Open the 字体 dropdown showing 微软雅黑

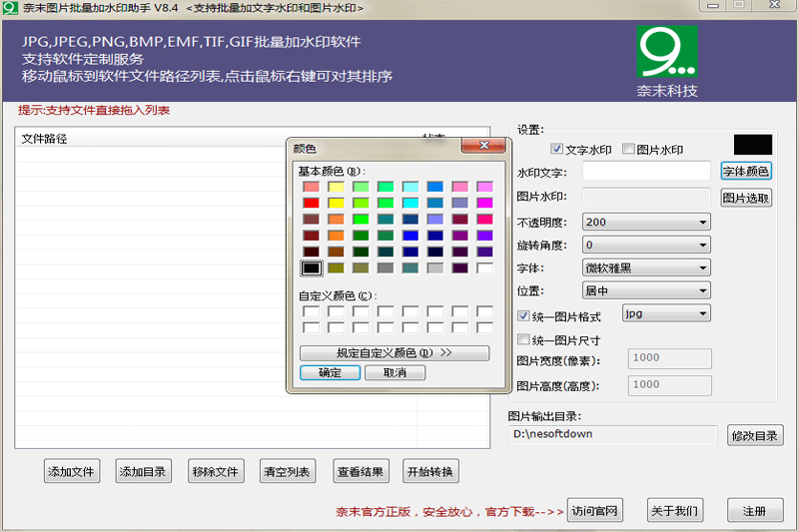click(646, 267)
